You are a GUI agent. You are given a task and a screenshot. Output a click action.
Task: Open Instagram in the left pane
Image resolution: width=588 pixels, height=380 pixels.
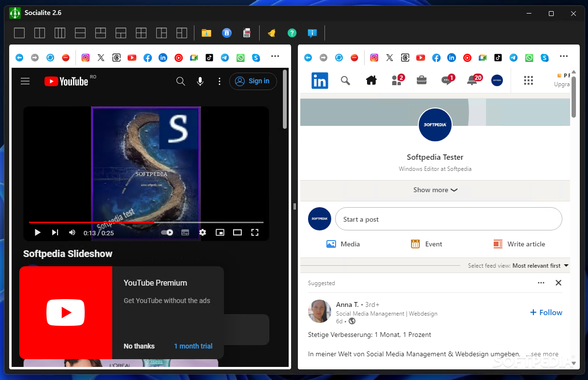click(86, 58)
